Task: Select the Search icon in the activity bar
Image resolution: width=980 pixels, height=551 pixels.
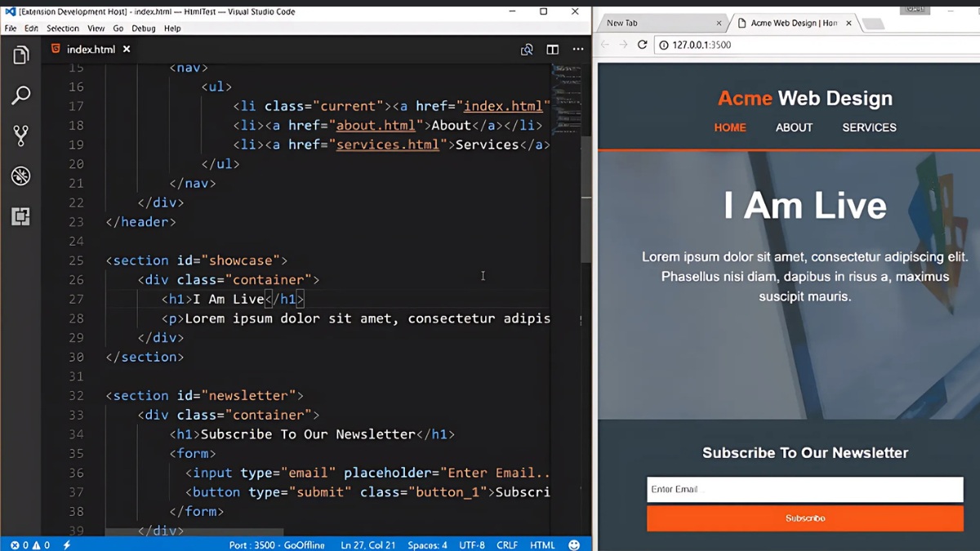Action: coord(20,95)
